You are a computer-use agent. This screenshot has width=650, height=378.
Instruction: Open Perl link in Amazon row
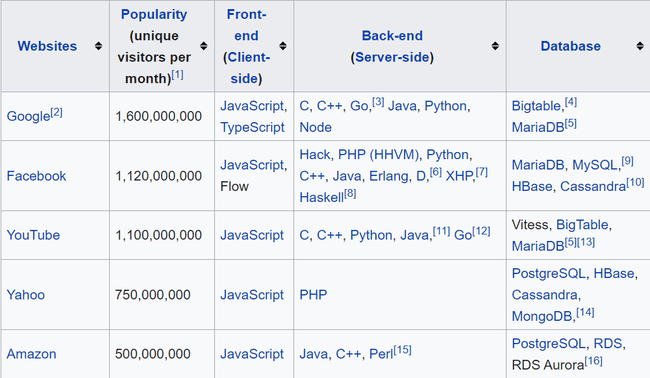coord(381,354)
